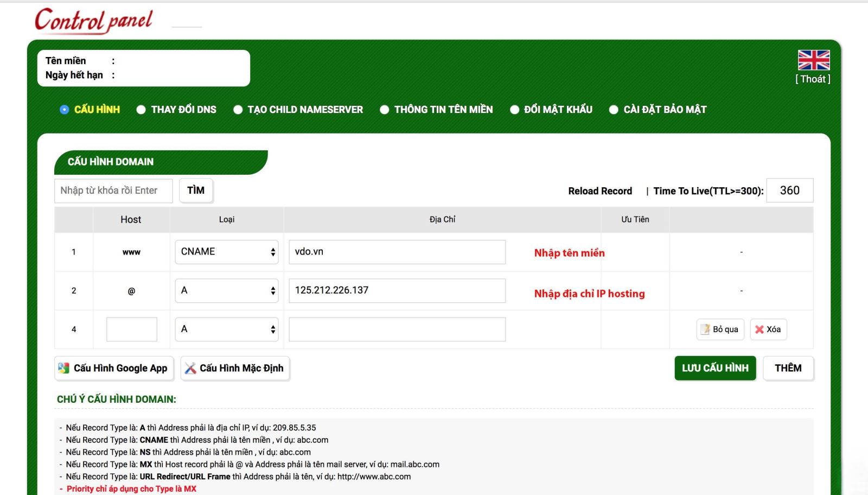Click the Time To Live input showing 360

(789, 190)
